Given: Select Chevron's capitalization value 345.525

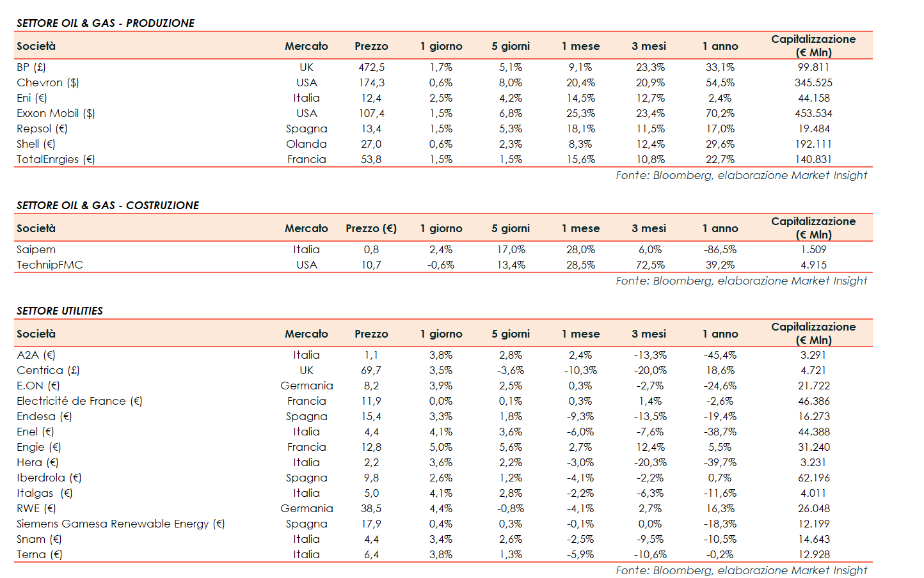Looking at the screenshot, I should (x=813, y=82).
